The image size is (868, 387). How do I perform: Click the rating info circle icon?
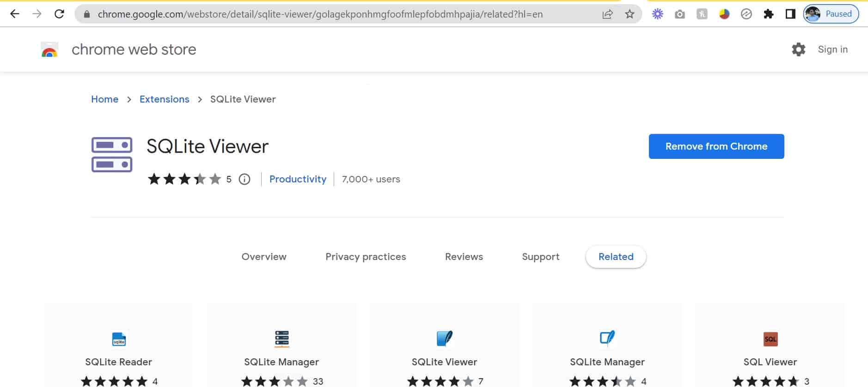coord(244,179)
